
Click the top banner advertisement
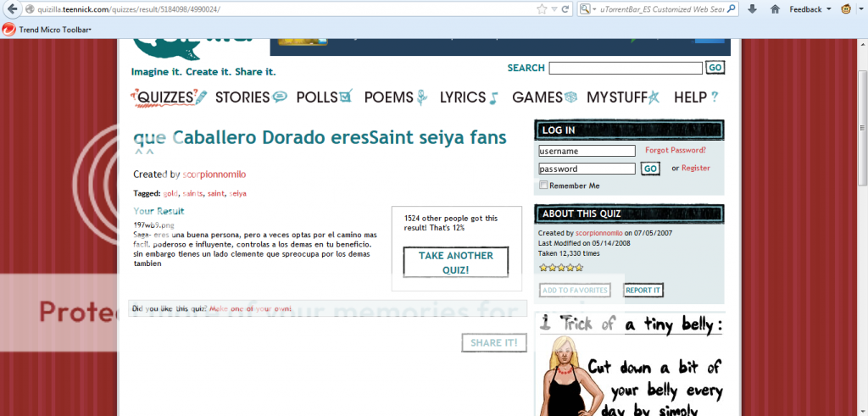point(500,47)
